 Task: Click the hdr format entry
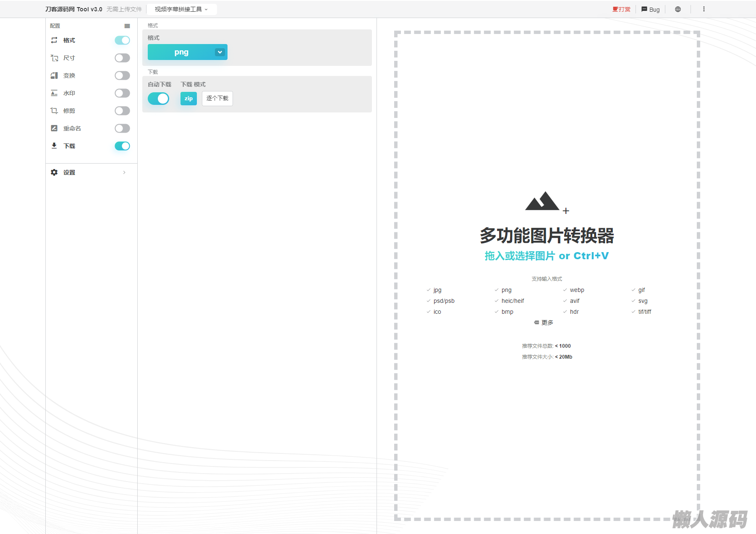pos(574,312)
